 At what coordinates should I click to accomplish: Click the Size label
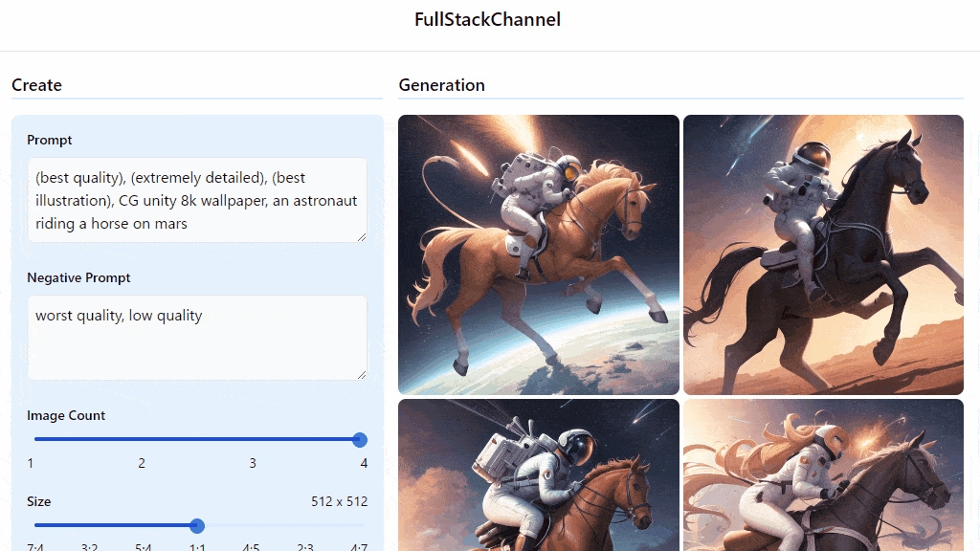pos(38,501)
